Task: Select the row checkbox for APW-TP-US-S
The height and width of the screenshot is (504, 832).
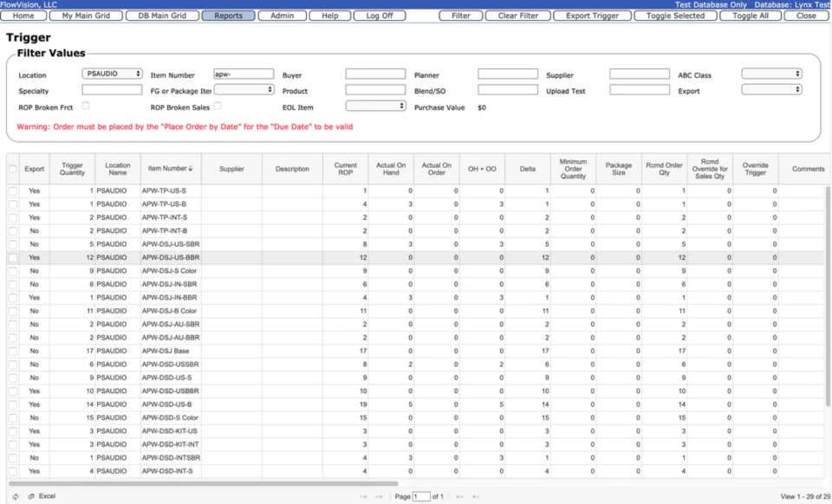Action: (x=13, y=191)
